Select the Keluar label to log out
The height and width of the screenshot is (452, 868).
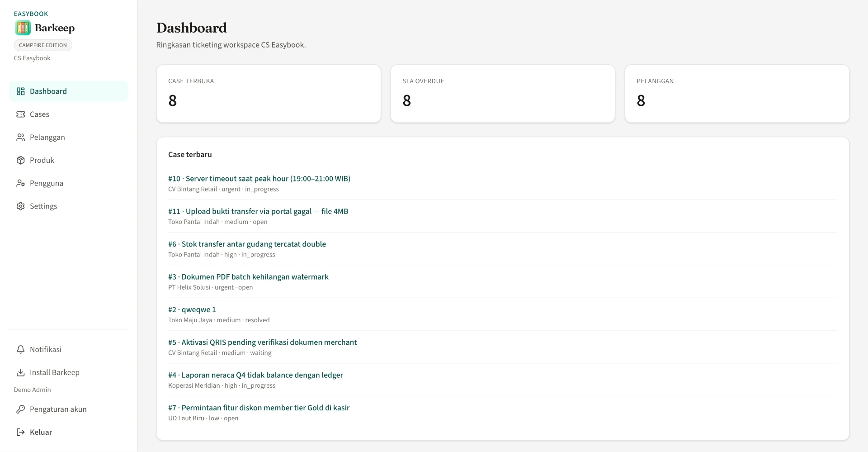pos(41,432)
